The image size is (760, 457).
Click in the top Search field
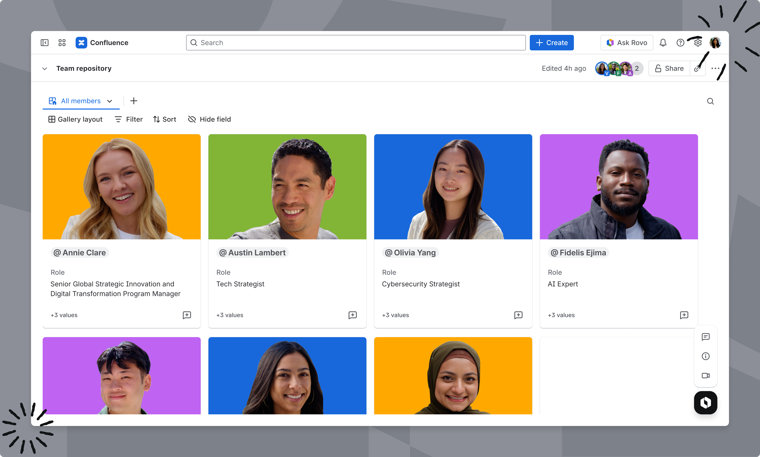coord(355,43)
